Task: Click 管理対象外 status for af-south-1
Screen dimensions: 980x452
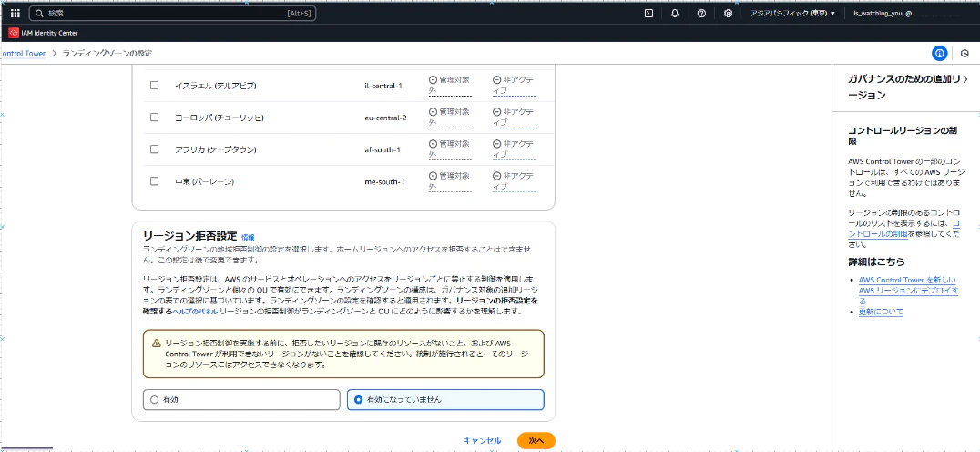Action: [449, 149]
